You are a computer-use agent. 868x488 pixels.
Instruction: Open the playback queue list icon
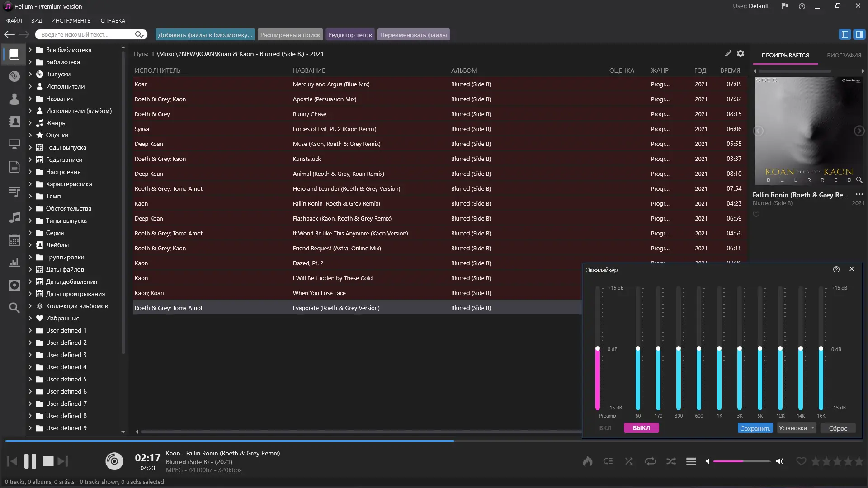[691, 461]
